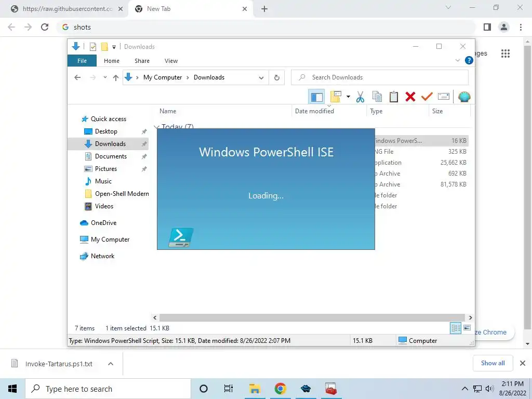Click the red X Delete icon
The image size is (532, 399).
410,97
